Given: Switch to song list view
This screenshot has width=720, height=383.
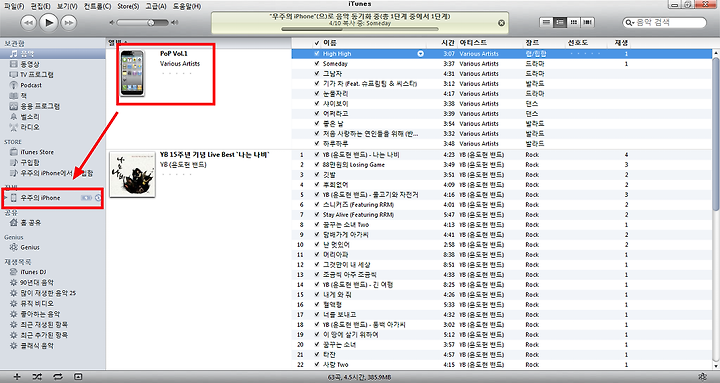Looking at the screenshot, I should click(x=546, y=22).
